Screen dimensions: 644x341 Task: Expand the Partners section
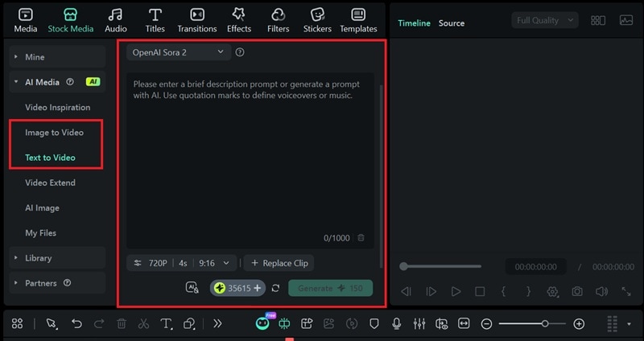[x=57, y=283]
